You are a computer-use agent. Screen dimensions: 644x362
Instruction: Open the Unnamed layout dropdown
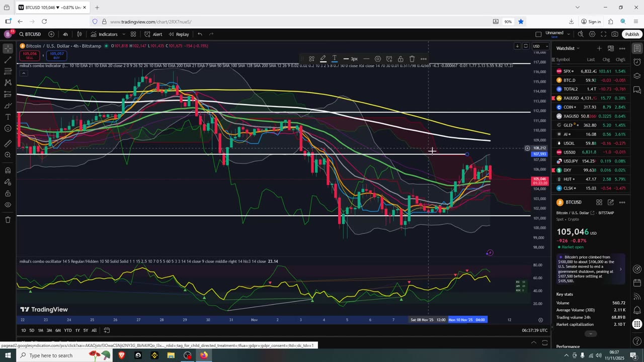[557, 34]
